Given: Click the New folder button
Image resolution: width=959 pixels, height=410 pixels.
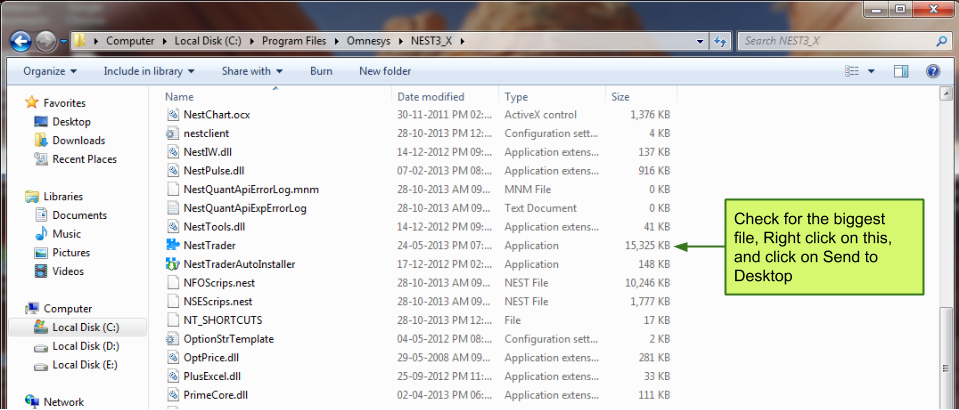Looking at the screenshot, I should (x=385, y=71).
